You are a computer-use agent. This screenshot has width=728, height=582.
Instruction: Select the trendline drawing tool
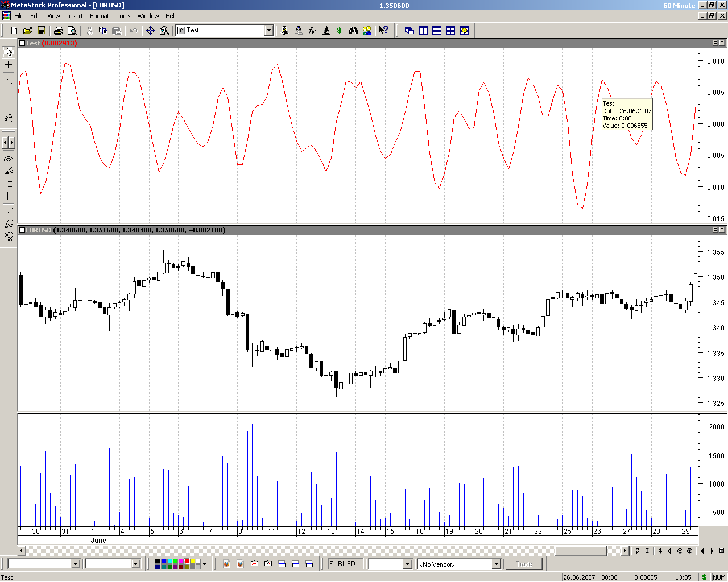click(9, 80)
